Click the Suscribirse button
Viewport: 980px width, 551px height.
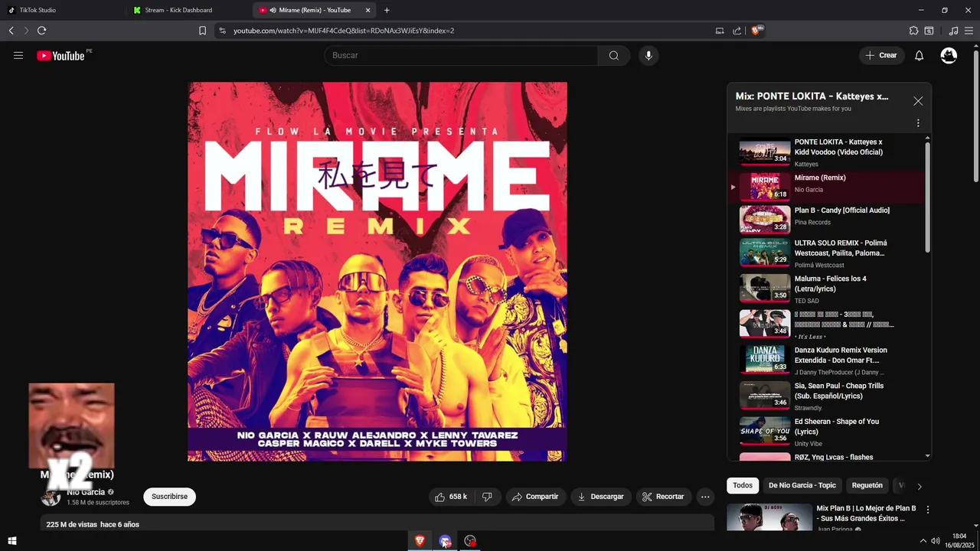(x=169, y=497)
